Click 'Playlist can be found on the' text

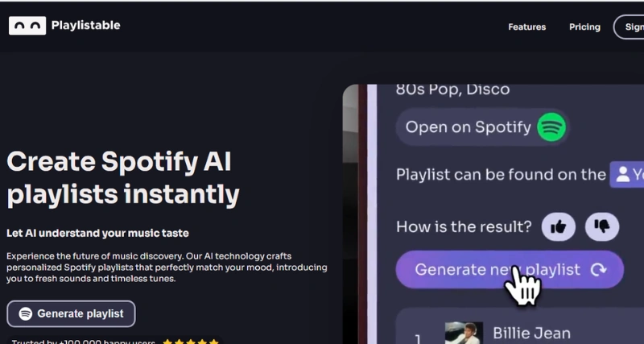coord(501,175)
